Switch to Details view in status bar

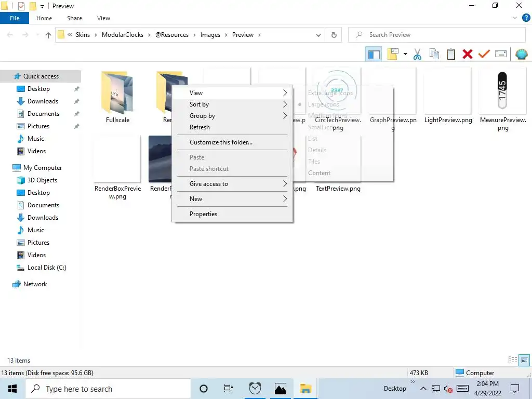(x=513, y=360)
